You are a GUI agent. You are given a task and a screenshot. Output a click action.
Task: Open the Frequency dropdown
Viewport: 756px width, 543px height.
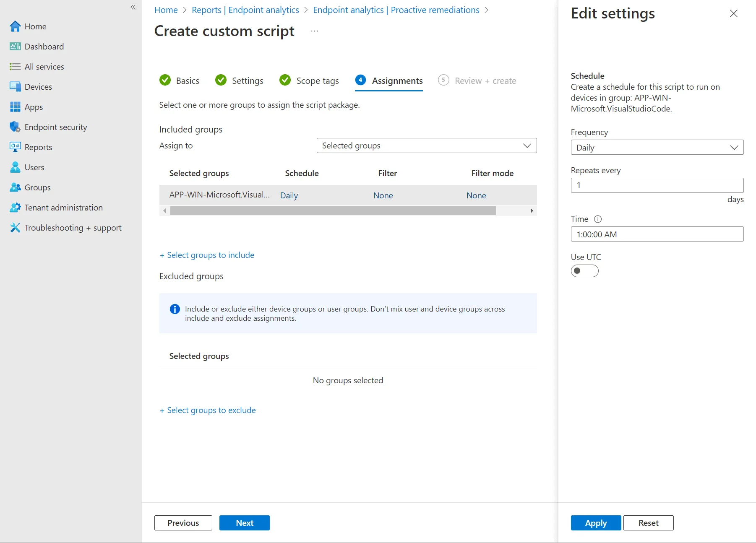tap(657, 147)
